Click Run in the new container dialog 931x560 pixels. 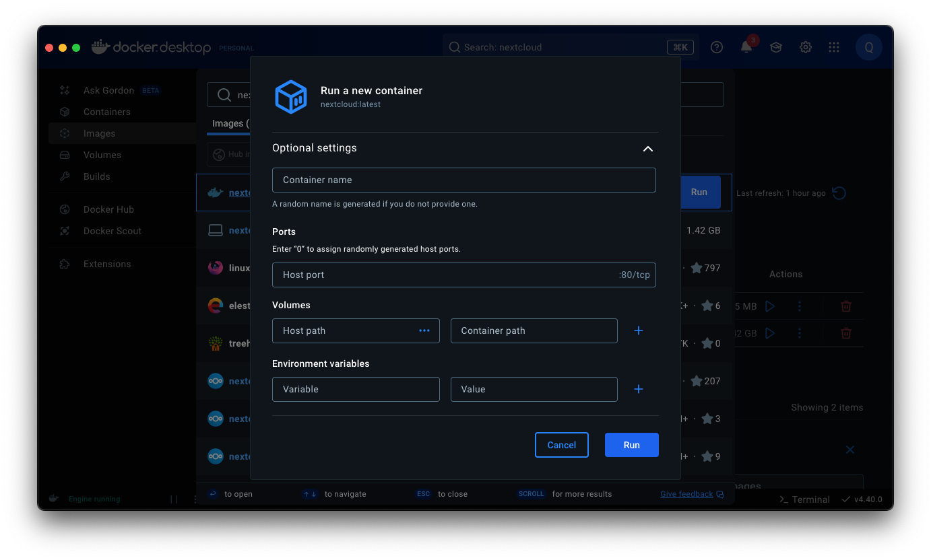coord(632,445)
